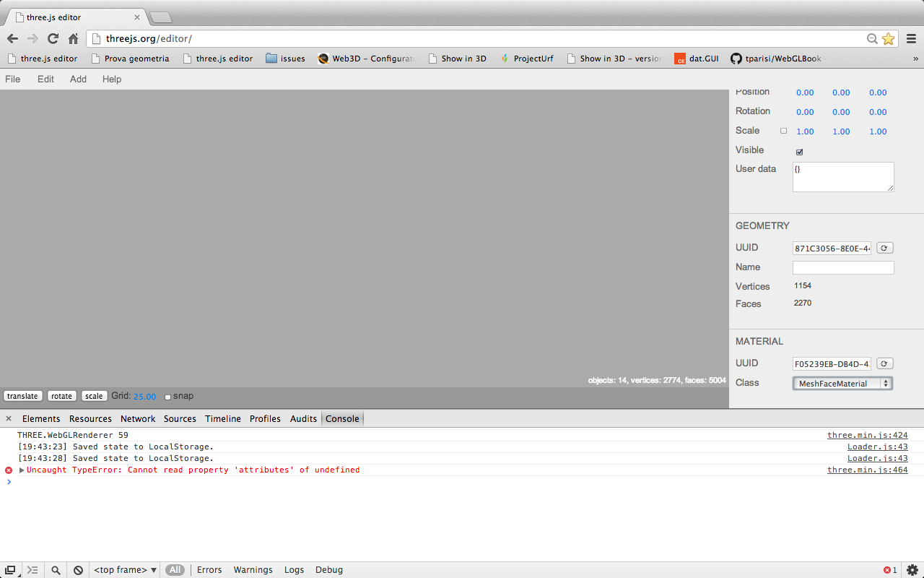Open the ProjectUrf bookmark

click(526, 59)
